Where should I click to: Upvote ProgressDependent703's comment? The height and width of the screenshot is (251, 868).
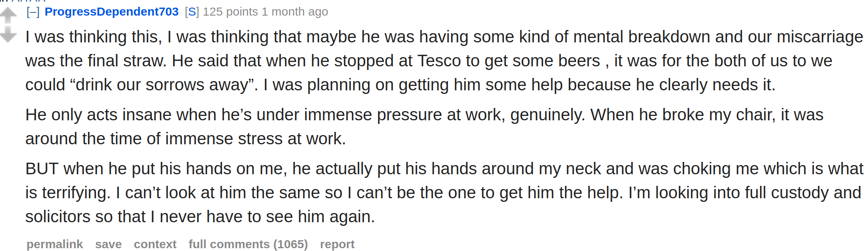click(8, 15)
